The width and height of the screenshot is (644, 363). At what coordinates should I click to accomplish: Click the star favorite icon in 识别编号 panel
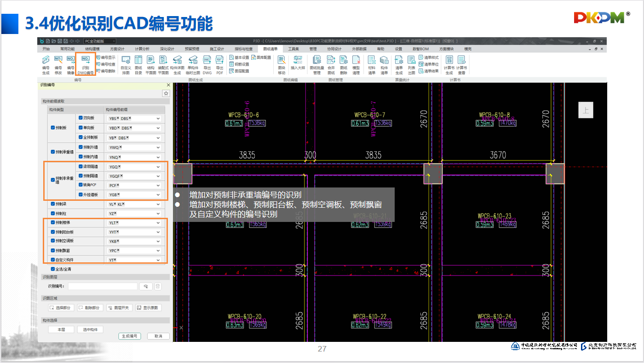coord(166,93)
